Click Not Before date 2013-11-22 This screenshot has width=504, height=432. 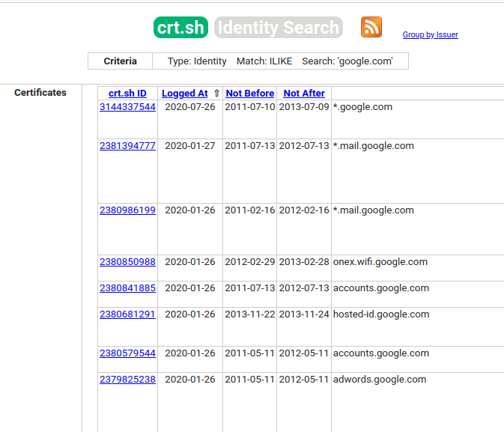click(249, 314)
